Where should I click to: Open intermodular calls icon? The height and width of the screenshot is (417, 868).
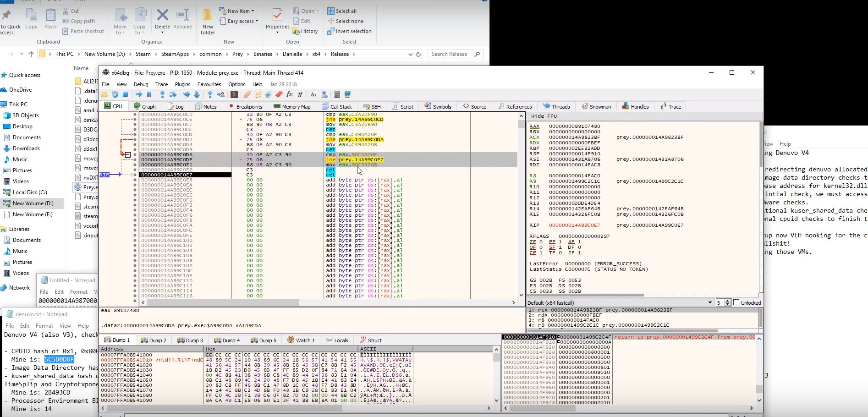[x=324, y=94]
